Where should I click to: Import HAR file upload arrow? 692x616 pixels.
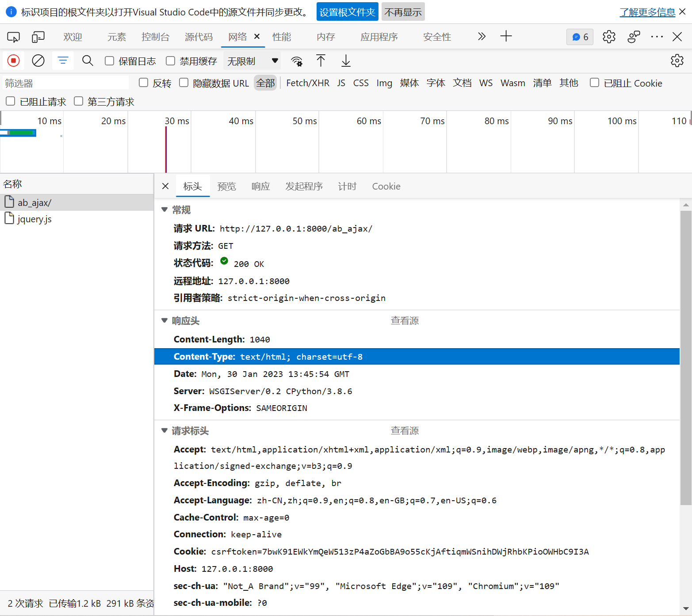(321, 61)
